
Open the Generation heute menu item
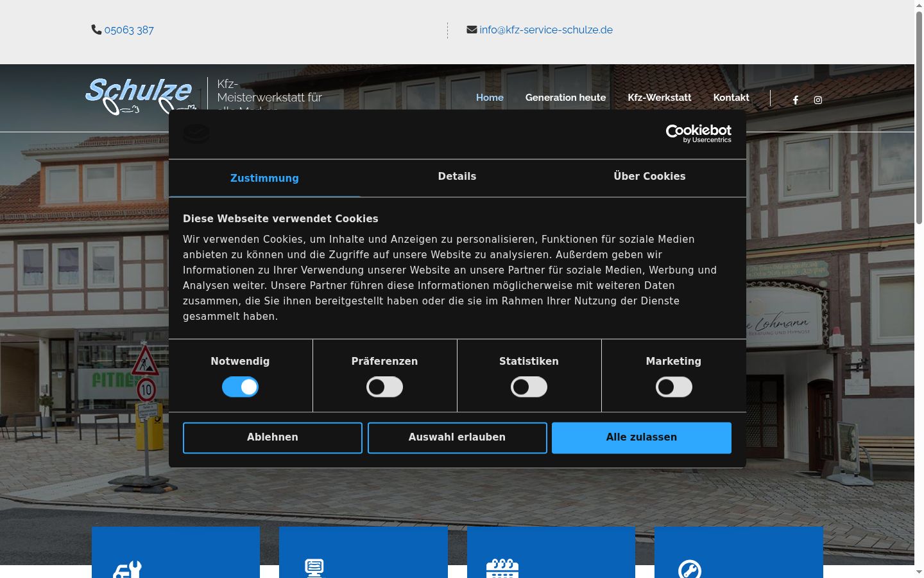(565, 98)
